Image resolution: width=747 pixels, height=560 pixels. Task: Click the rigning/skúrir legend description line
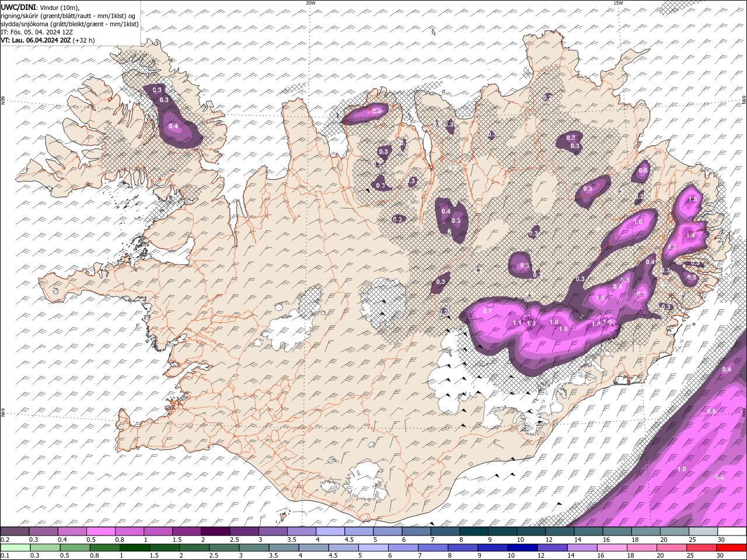click(68, 15)
